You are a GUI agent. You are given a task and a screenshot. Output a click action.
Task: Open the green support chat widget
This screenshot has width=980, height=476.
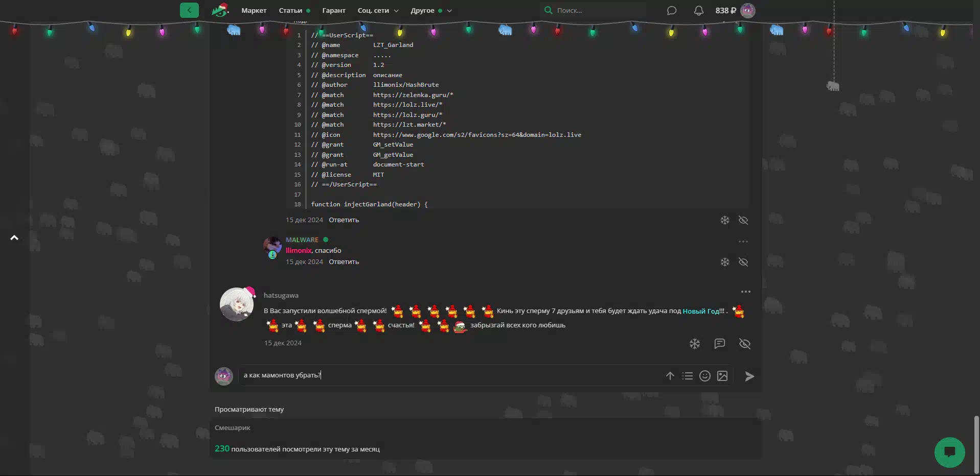pyautogui.click(x=949, y=452)
